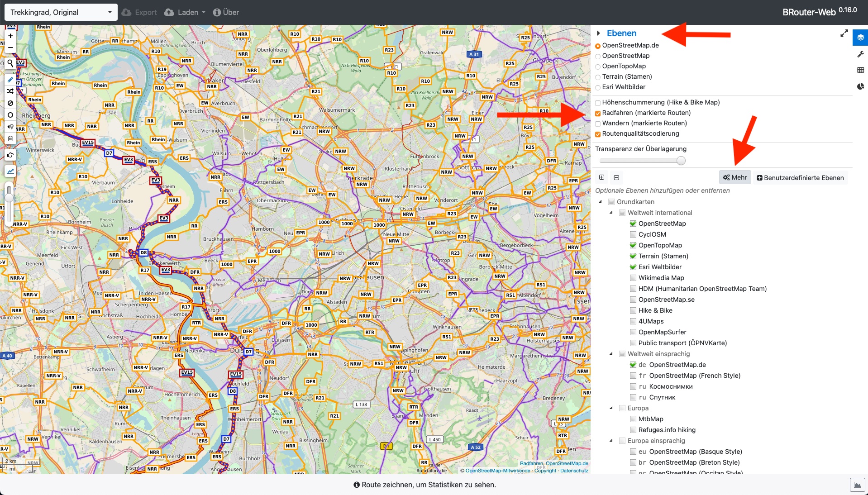Check Космоснимки layer in tree
The image size is (868, 495).
[x=633, y=386]
